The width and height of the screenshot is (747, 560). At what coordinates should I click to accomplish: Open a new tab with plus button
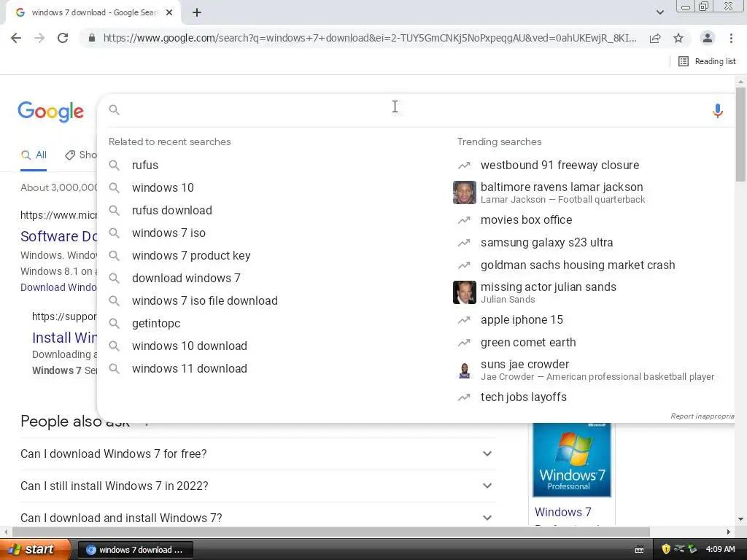[x=197, y=12]
